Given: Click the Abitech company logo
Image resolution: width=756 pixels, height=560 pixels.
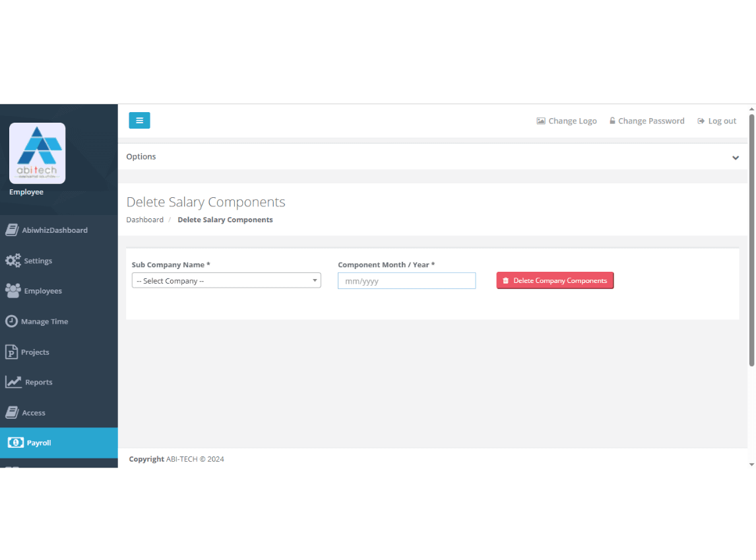Looking at the screenshot, I should [37, 153].
